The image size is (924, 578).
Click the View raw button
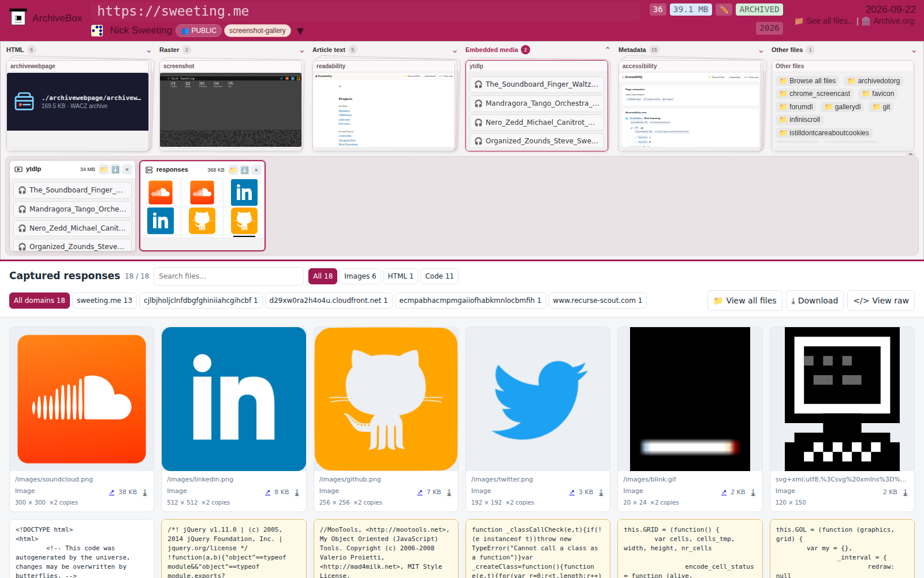click(x=881, y=301)
